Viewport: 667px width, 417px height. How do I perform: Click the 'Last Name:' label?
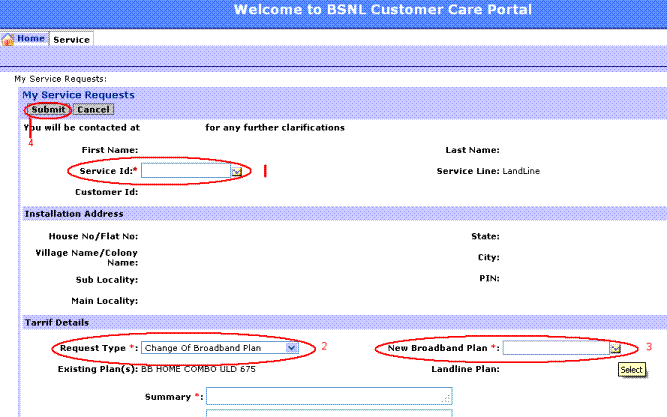[472, 150]
